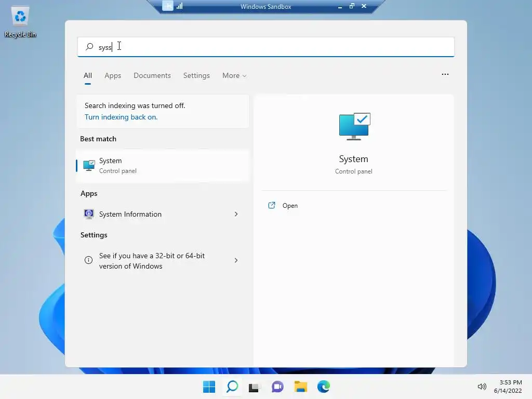532x399 pixels.
Task: Click the 'Search indexing was turned off.' text
Action: pos(135,105)
